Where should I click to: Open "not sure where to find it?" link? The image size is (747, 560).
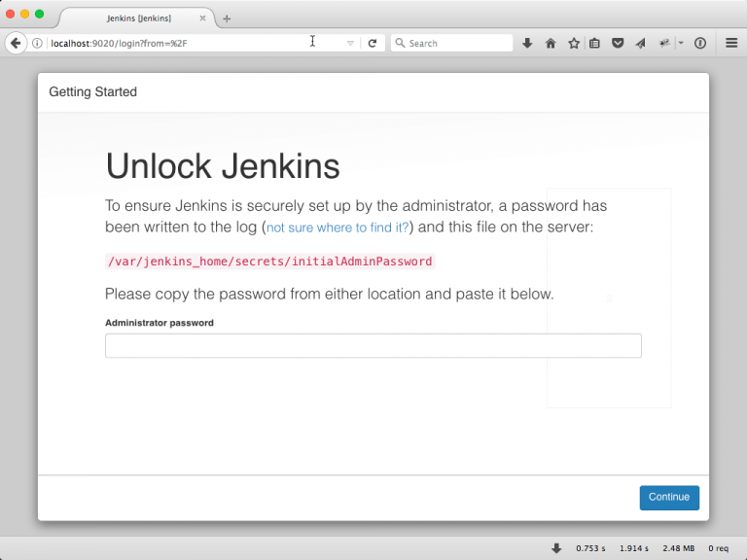coord(338,227)
